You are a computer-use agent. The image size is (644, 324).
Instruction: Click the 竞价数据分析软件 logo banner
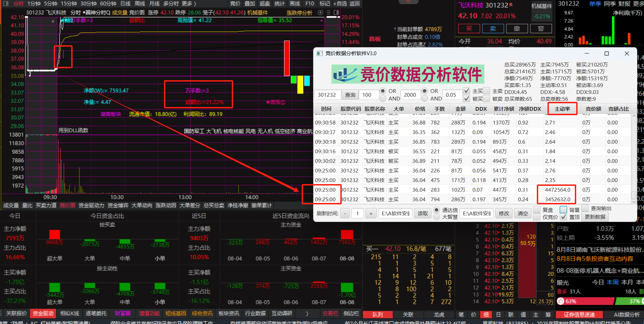408,74
